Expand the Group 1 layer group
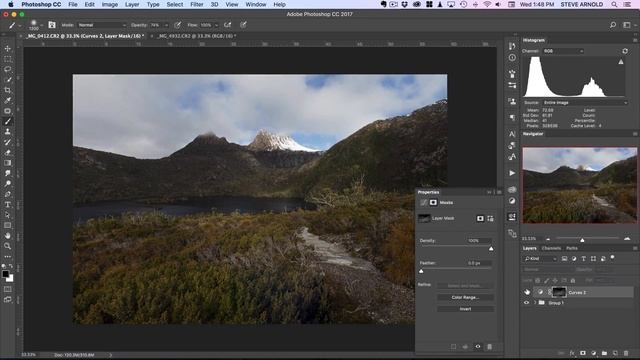 [x=535, y=303]
